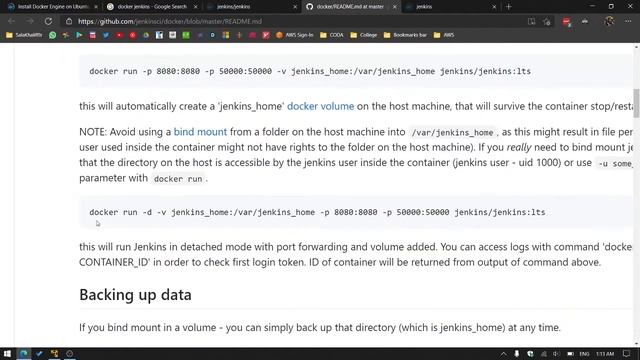640x360 pixels.
Task: Open the yellow app icon in the taskbar
Action: tap(54, 353)
